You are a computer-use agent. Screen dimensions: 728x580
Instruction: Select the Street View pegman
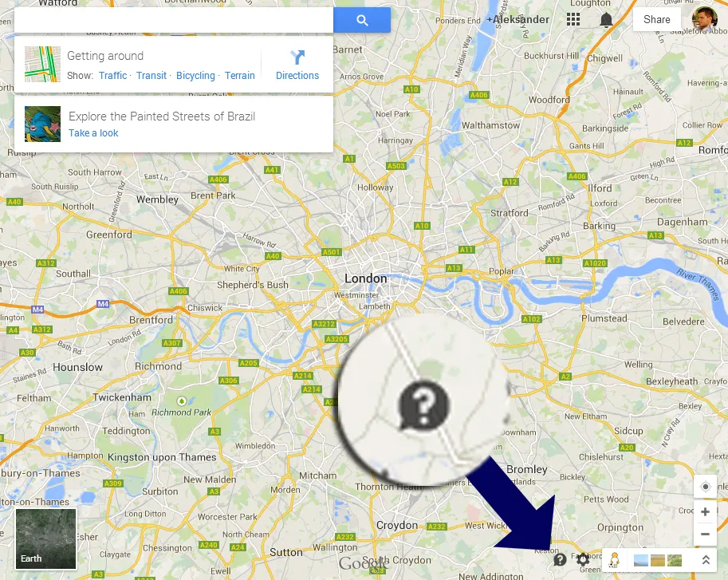pos(614,560)
